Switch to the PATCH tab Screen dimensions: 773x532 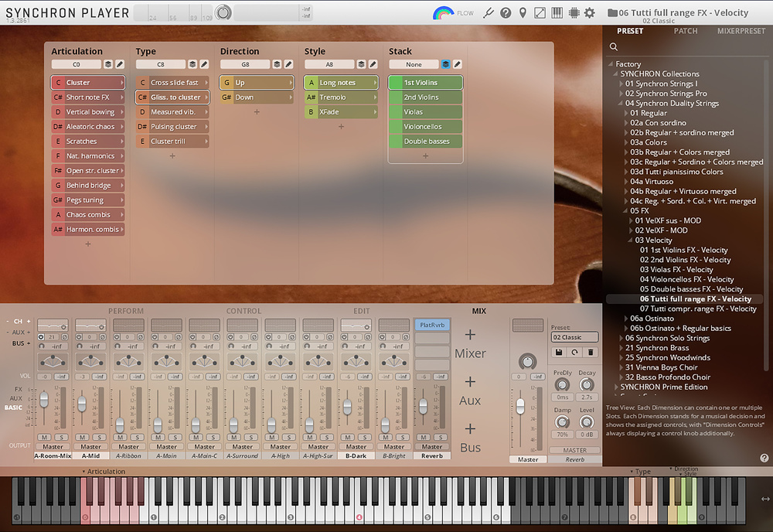(685, 31)
